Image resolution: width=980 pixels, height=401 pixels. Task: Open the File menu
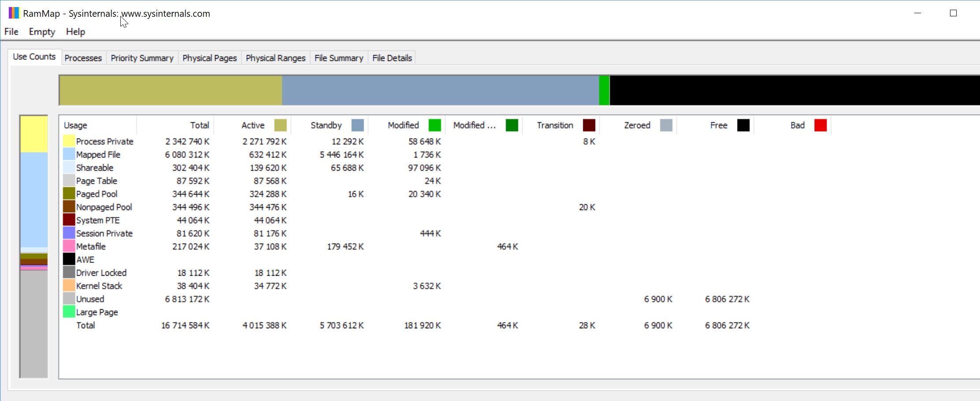pyautogui.click(x=11, y=32)
